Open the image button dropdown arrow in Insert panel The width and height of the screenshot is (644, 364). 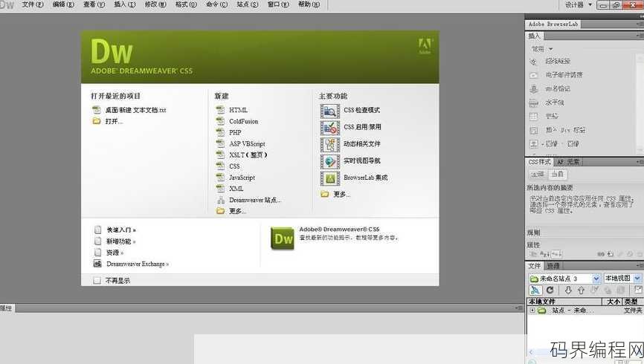pyautogui.click(x=542, y=144)
